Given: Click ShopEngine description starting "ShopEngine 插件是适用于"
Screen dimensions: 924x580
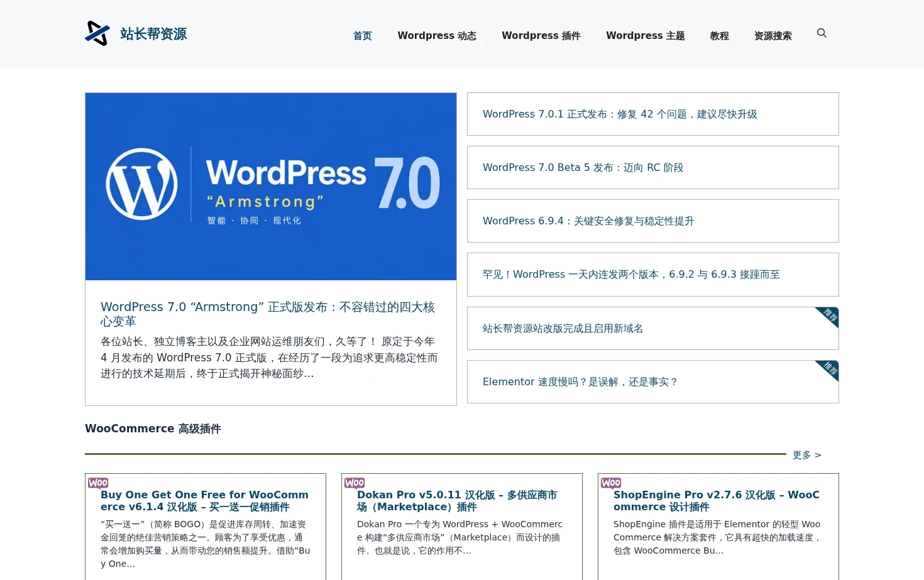Looking at the screenshot, I should click(717, 537).
